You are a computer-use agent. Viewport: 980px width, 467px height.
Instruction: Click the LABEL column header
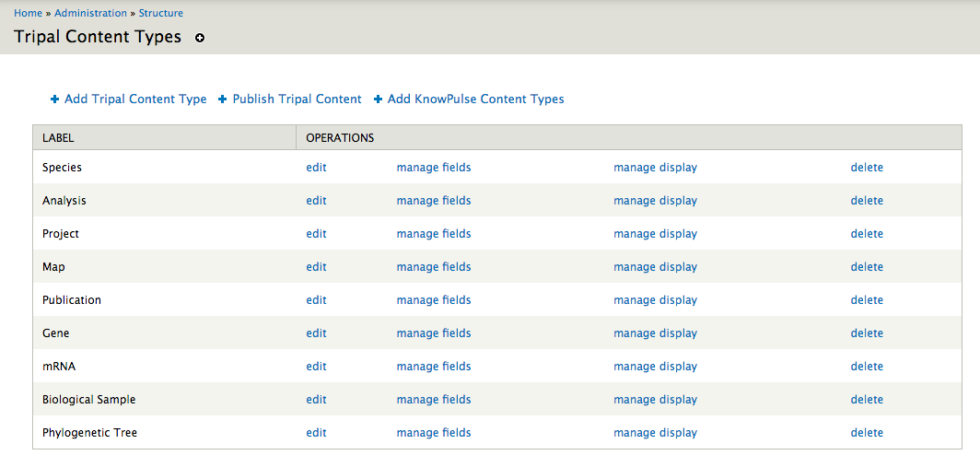point(164,137)
